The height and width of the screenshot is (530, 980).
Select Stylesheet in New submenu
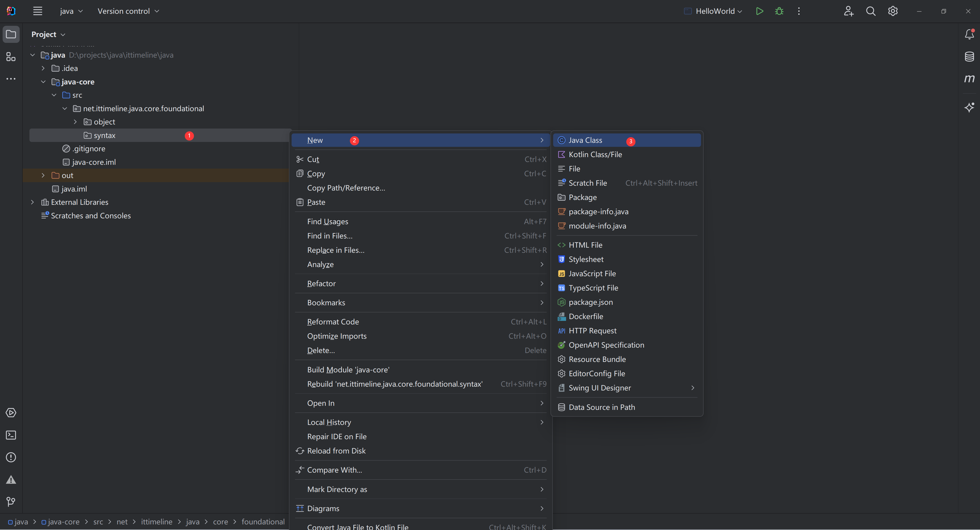click(x=627, y=259)
